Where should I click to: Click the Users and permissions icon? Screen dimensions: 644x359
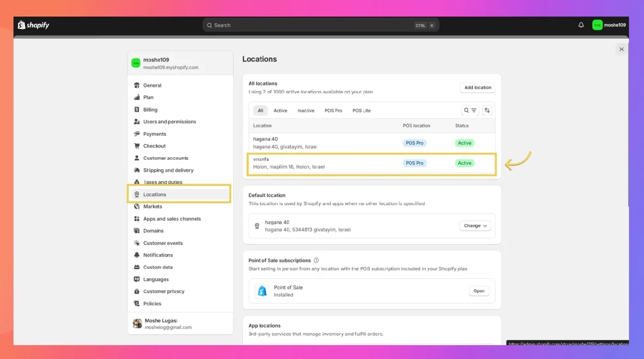tap(137, 122)
